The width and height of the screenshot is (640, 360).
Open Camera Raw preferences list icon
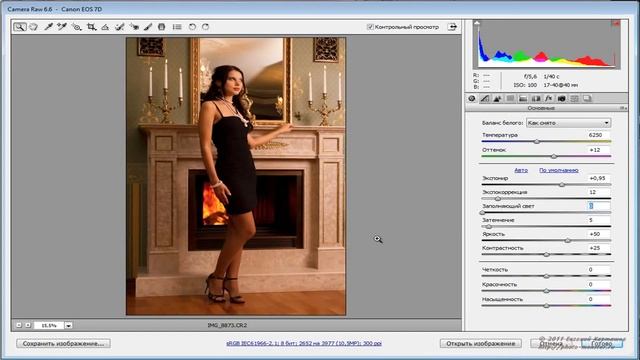point(177,27)
